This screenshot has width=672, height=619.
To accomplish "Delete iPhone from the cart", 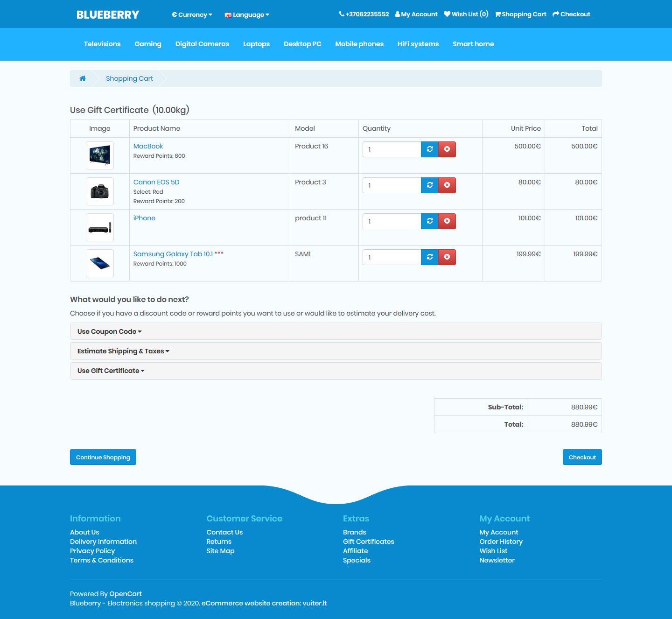I will [x=447, y=221].
